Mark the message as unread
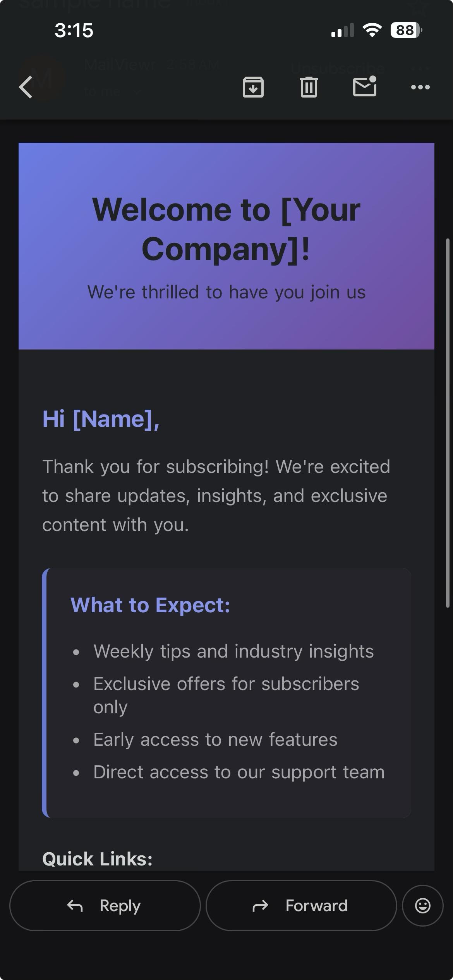Viewport: 453px width, 980px height. coord(364,87)
